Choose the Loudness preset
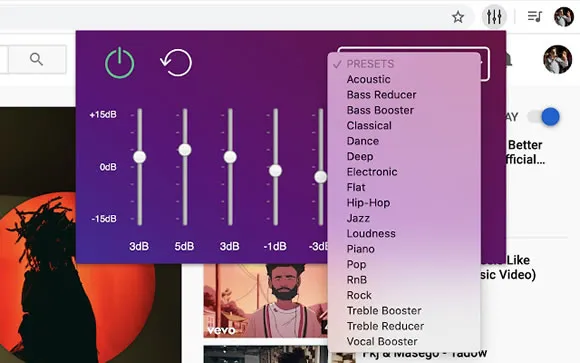Image resolution: width=580 pixels, height=363 pixels. [371, 233]
